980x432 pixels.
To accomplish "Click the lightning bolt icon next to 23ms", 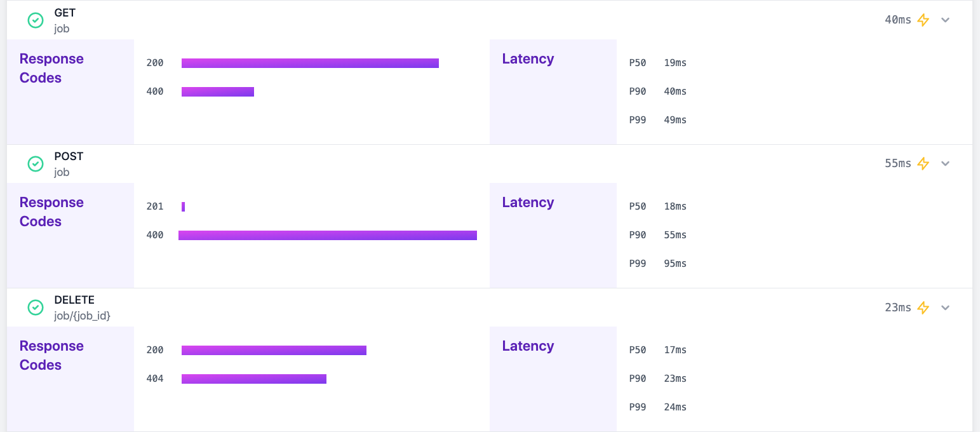I will [x=923, y=307].
